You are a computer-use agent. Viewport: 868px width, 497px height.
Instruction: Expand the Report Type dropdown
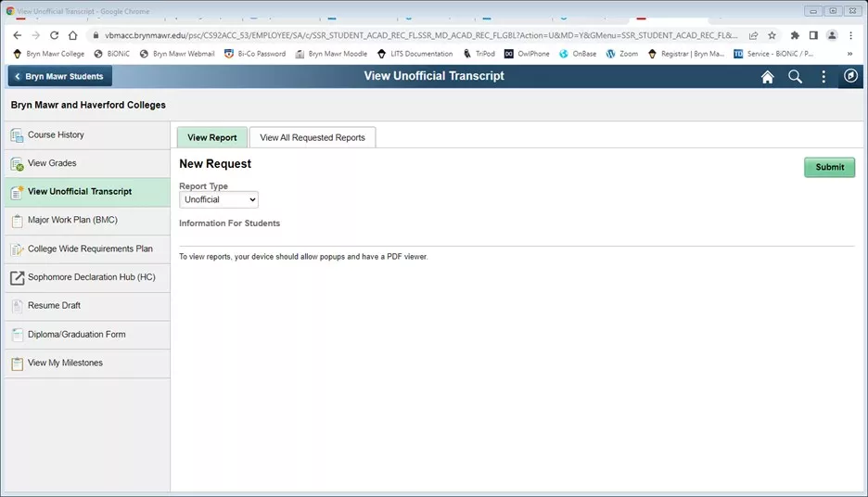pyautogui.click(x=219, y=199)
